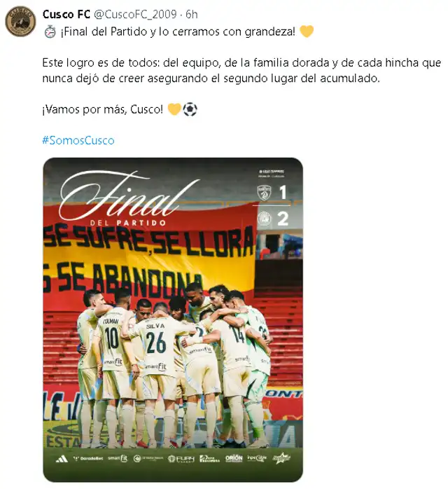The width and height of the screenshot is (448, 489).
Task: Click the Adidas logo in the sponsor bar
Action: 62,458
